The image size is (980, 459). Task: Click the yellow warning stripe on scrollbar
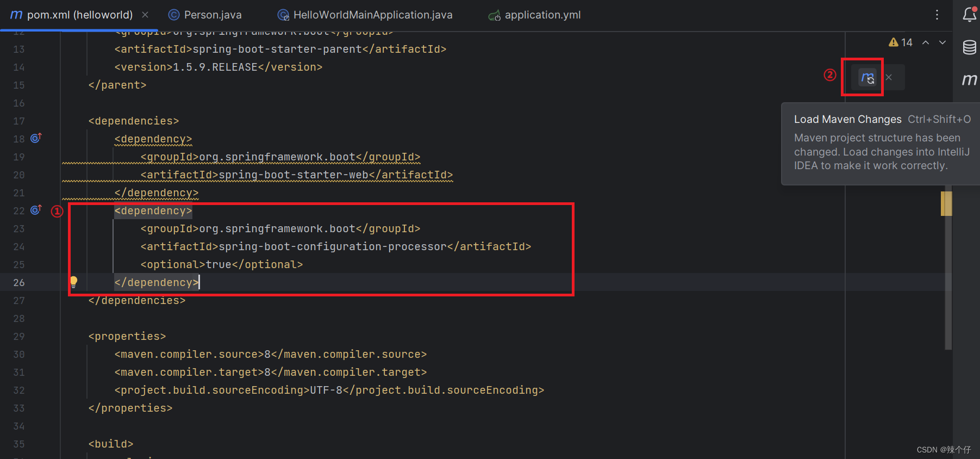pos(946,203)
